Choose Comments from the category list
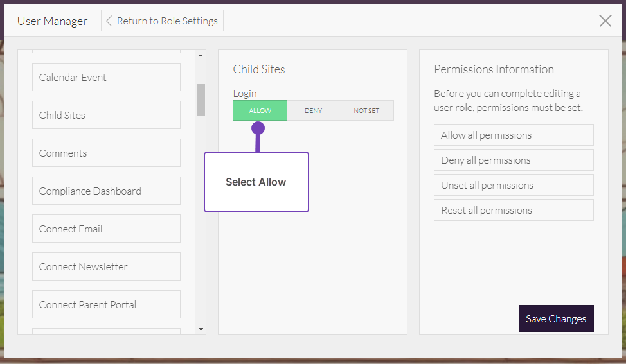The width and height of the screenshot is (626, 364). click(x=106, y=153)
